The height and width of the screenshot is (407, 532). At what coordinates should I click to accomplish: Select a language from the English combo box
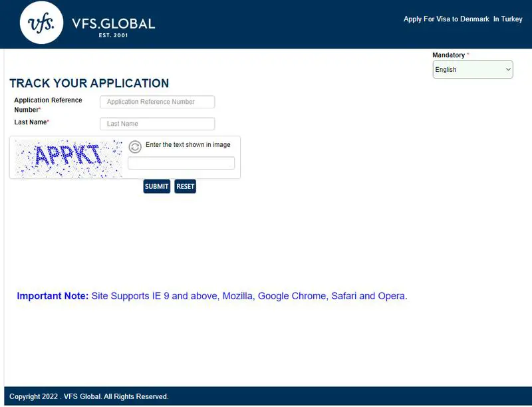[472, 69]
